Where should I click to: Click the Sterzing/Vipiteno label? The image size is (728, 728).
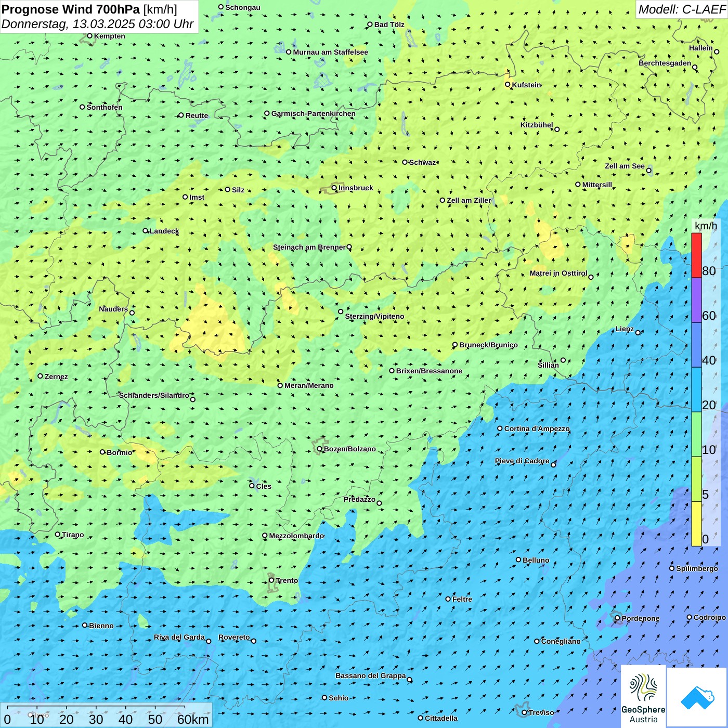pyautogui.click(x=374, y=316)
